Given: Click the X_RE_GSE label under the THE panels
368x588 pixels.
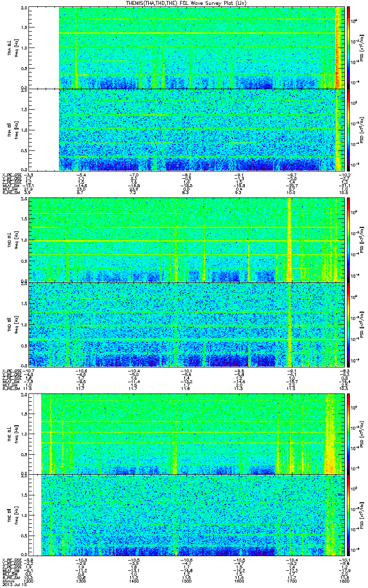Looking at the screenshot, I should tap(11, 560).
